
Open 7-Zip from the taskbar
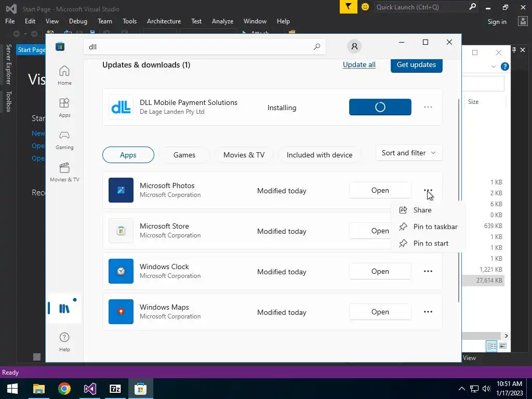115,389
